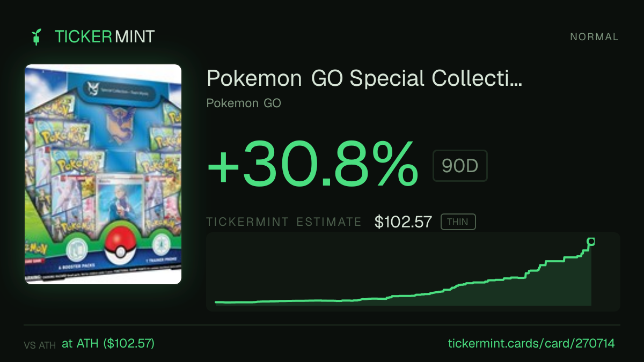Click the THIN liquidity badge

tap(458, 222)
